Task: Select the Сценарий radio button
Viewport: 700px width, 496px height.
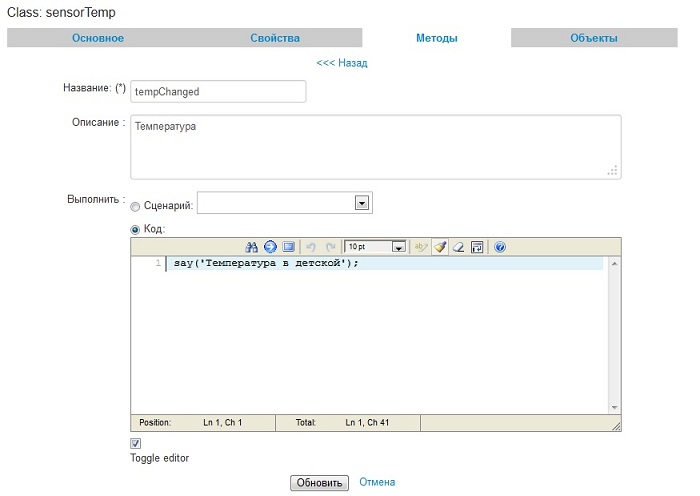Action: pos(135,205)
